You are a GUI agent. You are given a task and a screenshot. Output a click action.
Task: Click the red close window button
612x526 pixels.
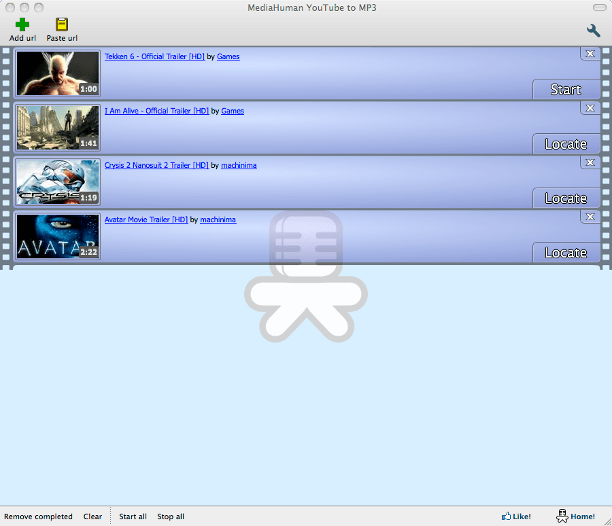point(11,7)
